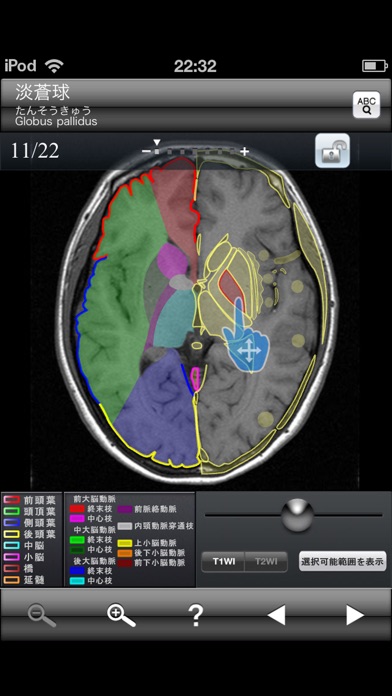Click the 後頭葉 yellow outline legend swatch

click(x=11, y=534)
